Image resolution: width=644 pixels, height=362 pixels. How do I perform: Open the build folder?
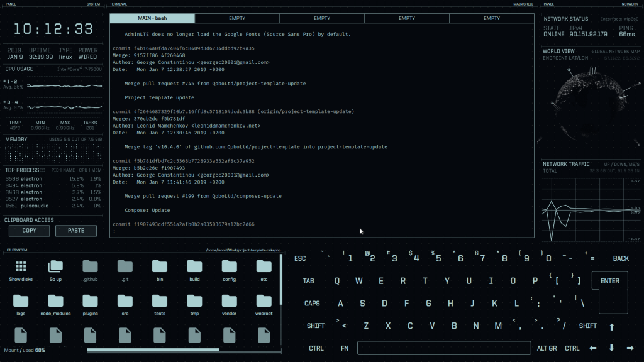[194, 270]
